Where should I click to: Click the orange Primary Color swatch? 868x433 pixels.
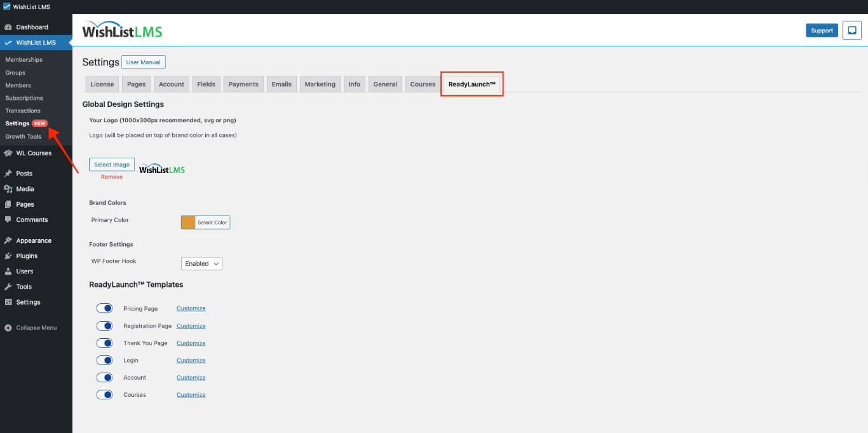pos(188,223)
